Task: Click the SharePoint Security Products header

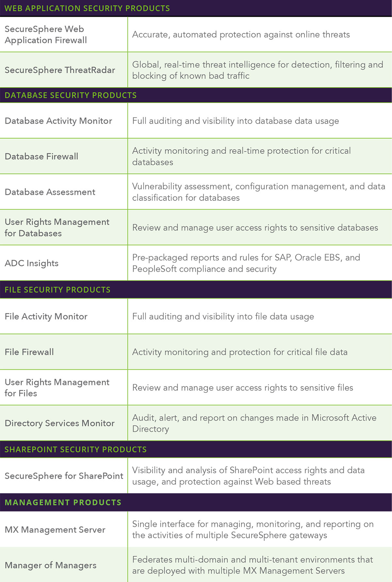Action: 75,449
